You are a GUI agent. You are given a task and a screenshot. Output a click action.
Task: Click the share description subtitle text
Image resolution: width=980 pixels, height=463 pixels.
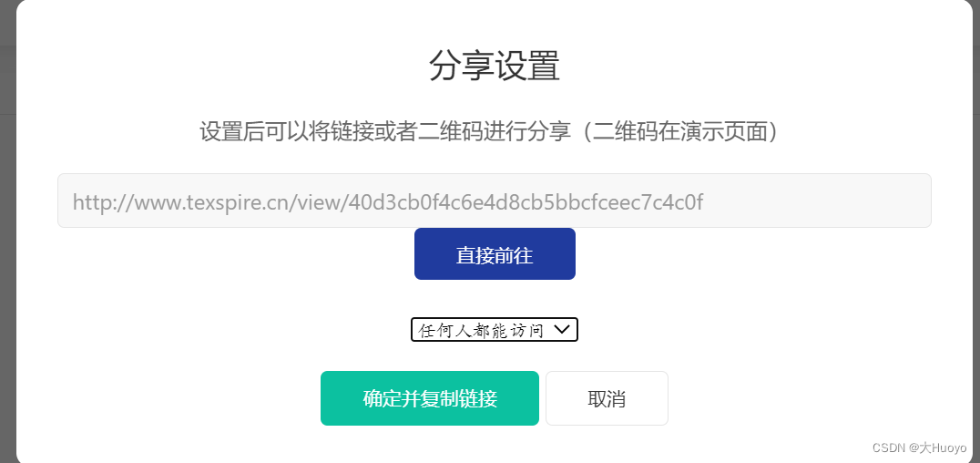pos(489,132)
